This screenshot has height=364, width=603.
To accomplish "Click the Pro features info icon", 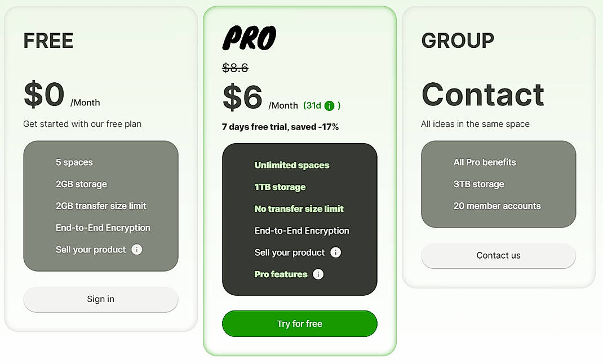I will (317, 274).
